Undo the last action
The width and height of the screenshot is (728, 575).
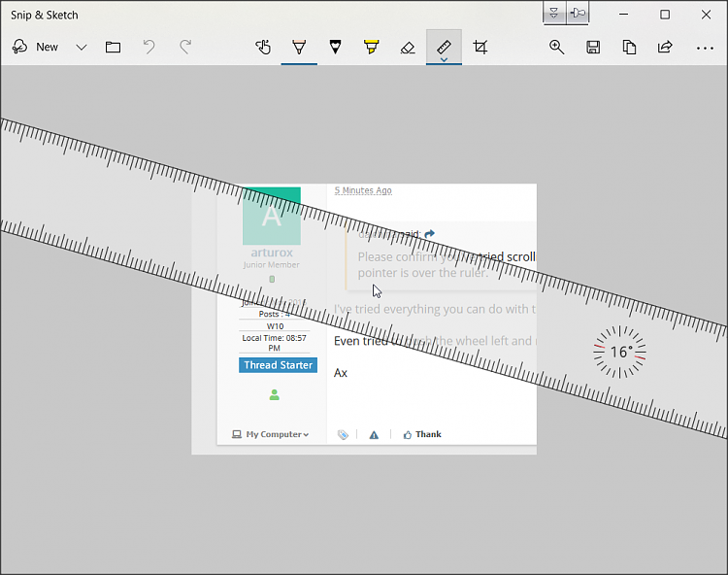click(149, 47)
